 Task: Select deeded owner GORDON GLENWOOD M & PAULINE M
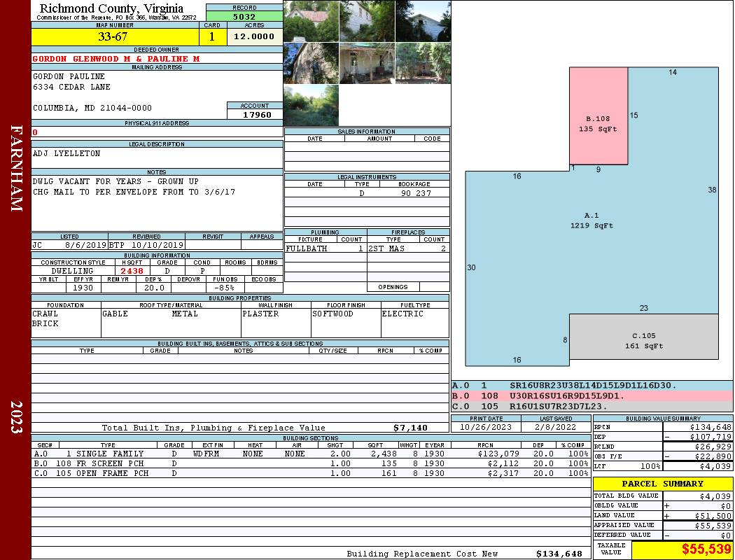(x=116, y=59)
